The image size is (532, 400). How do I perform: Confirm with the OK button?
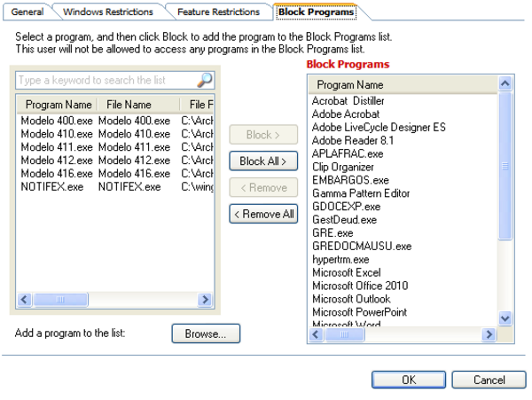pyautogui.click(x=409, y=380)
